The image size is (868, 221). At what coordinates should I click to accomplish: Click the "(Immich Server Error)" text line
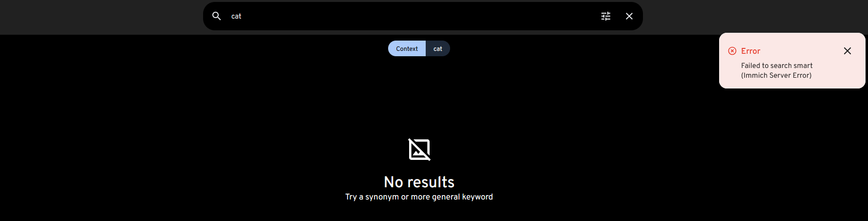(776, 75)
